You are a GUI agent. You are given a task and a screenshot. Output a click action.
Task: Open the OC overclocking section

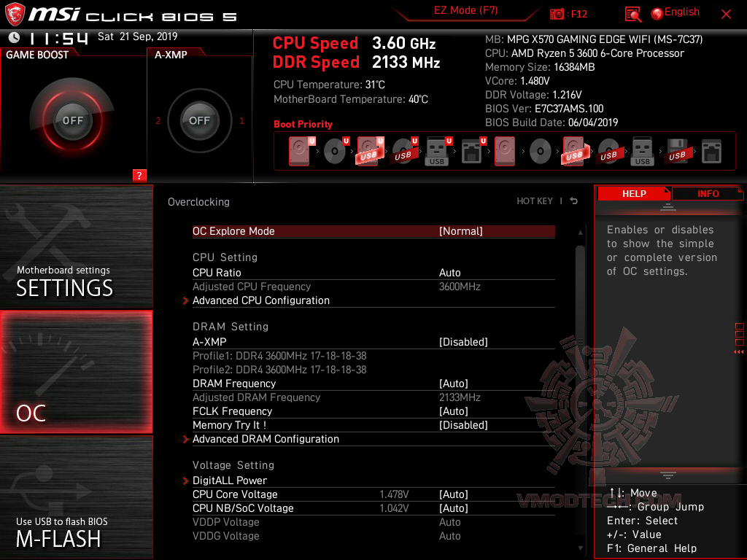click(x=76, y=372)
